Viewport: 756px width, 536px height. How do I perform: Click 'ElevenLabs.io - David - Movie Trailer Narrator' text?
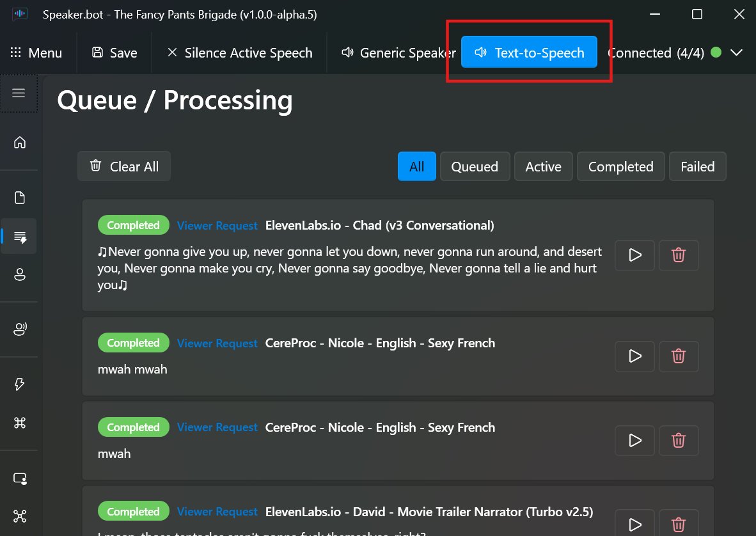429,512
